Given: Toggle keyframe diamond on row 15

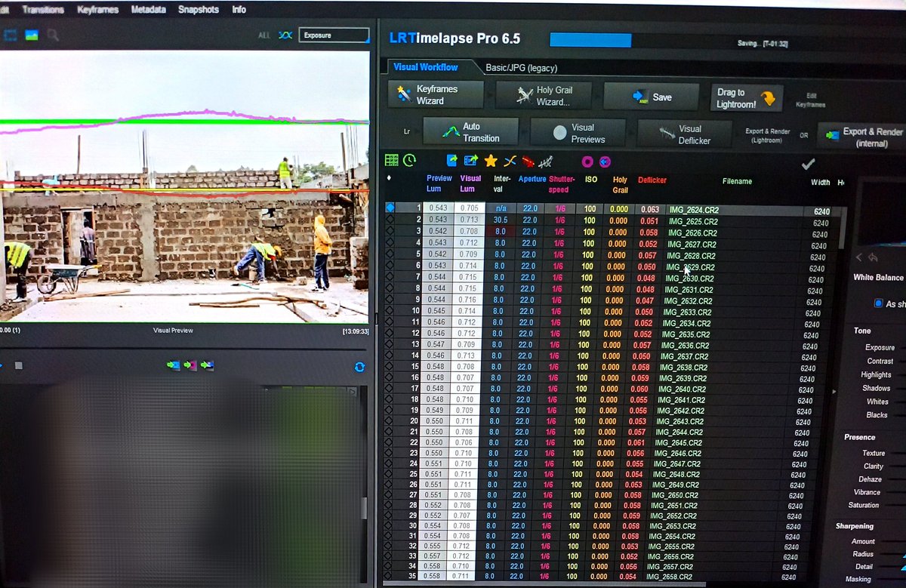Looking at the screenshot, I should [x=390, y=366].
